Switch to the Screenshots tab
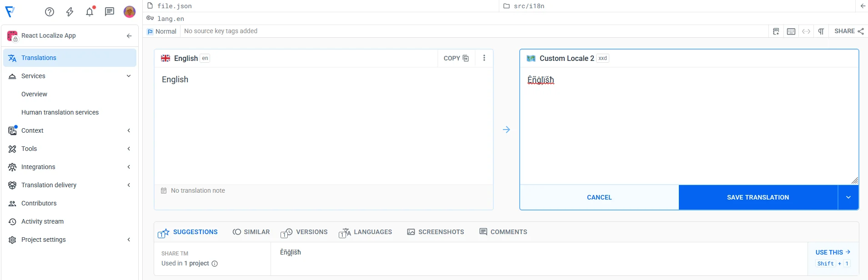This screenshot has width=868, height=280. pos(436,232)
